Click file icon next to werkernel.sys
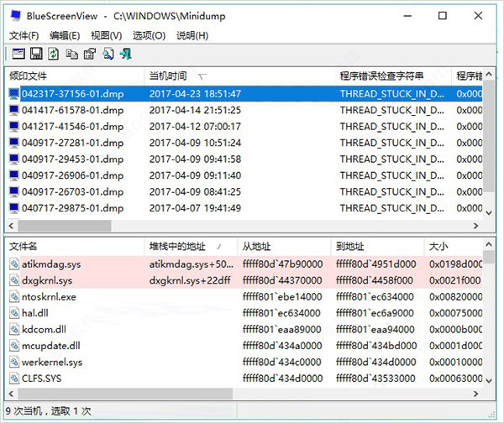Screen dimensions: 504x423 14,363
